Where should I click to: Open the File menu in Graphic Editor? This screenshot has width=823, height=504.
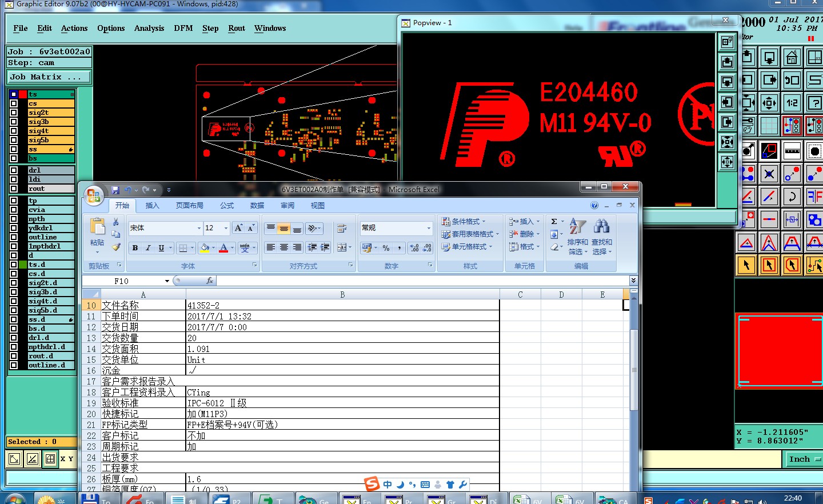[x=21, y=28]
